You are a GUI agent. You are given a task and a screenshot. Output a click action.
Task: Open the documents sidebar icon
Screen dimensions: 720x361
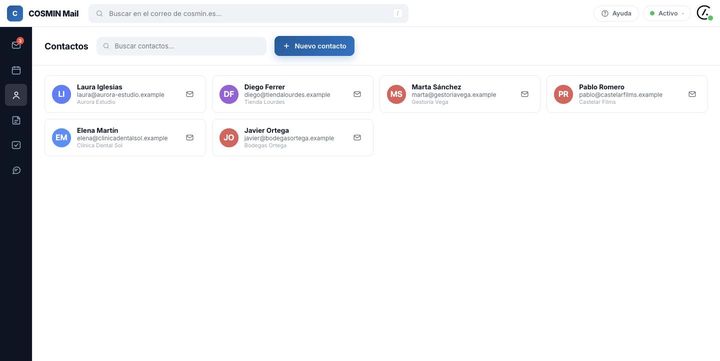(16, 120)
